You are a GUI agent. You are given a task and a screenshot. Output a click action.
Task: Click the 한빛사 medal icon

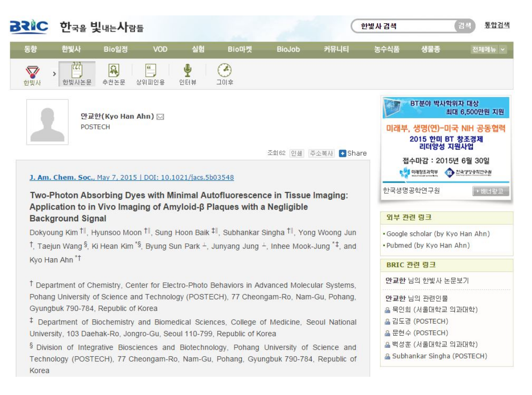32,71
